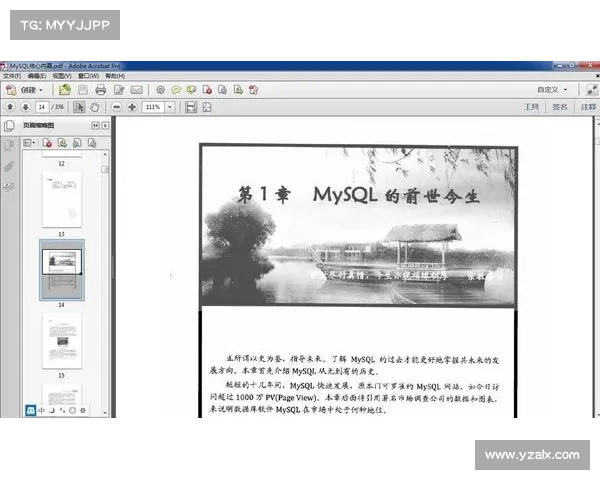Click the zoom out minus button
The height and width of the screenshot is (480, 600).
pyautogui.click(x=117, y=107)
